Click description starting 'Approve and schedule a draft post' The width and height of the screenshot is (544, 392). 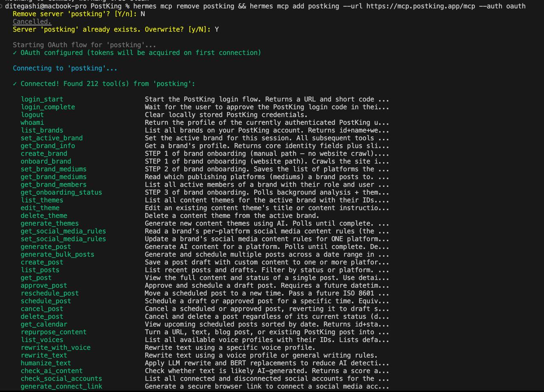pos(267,285)
